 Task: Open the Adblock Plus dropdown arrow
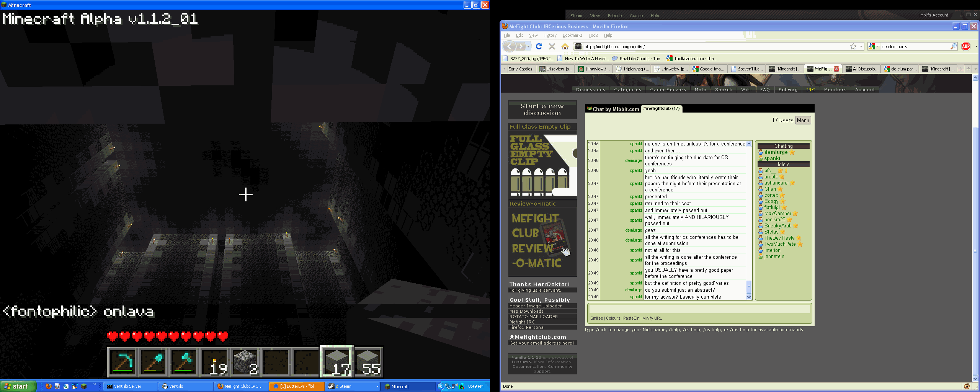[976, 46]
